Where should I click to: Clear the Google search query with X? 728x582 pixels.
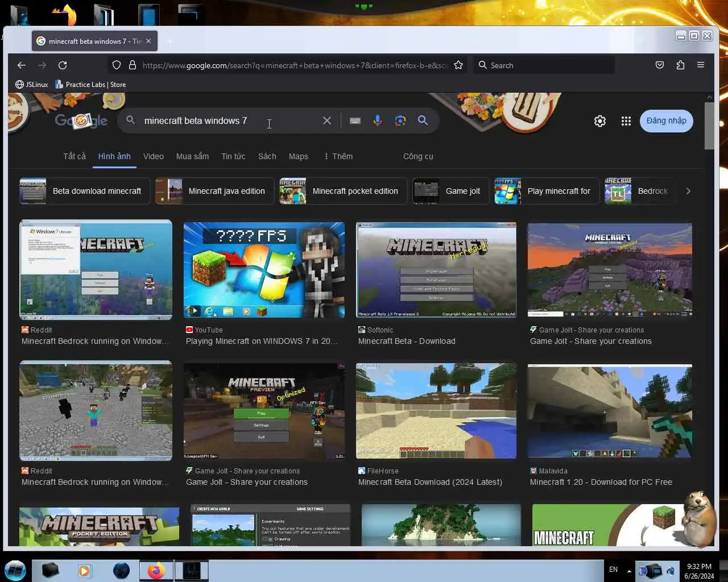click(327, 120)
